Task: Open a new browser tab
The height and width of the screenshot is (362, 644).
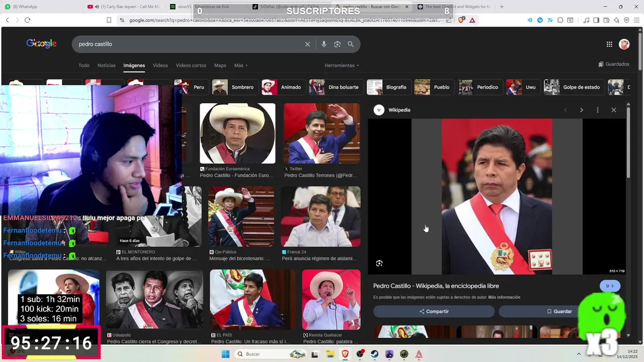Action: pos(502,7)
